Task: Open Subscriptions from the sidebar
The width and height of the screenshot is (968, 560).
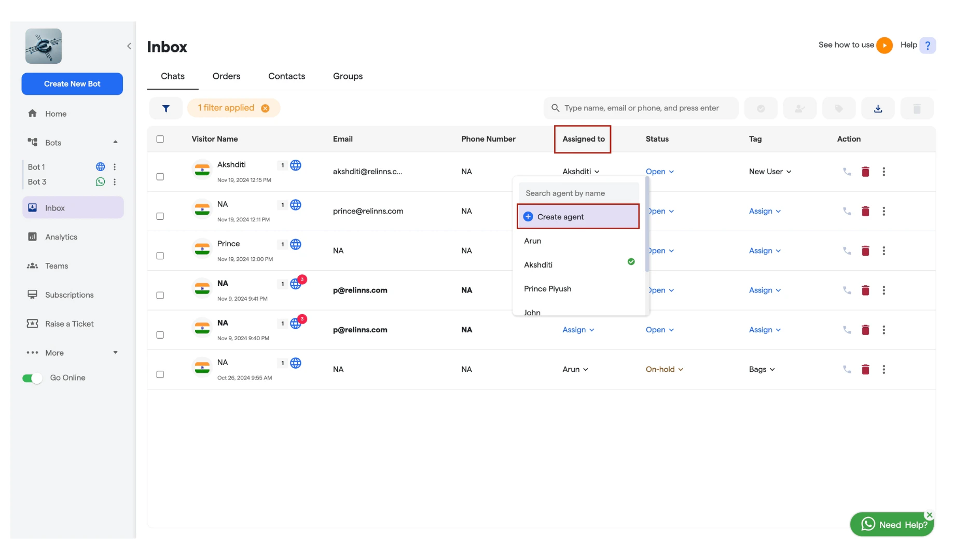Action: [x=69, y=295]
